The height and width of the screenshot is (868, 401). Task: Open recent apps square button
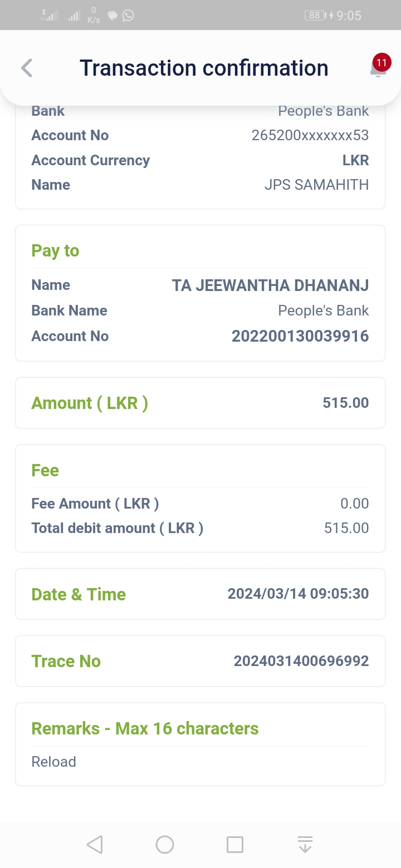tap(235, 845)
